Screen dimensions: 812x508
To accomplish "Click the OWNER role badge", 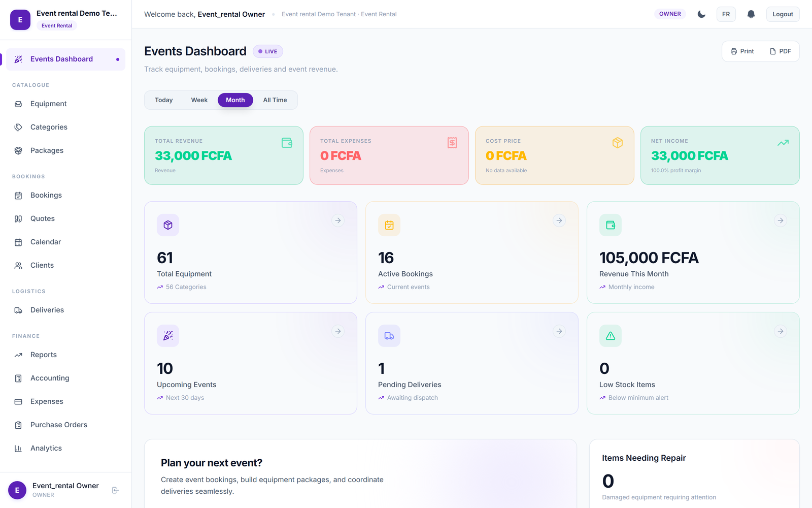I will (670, 14).
